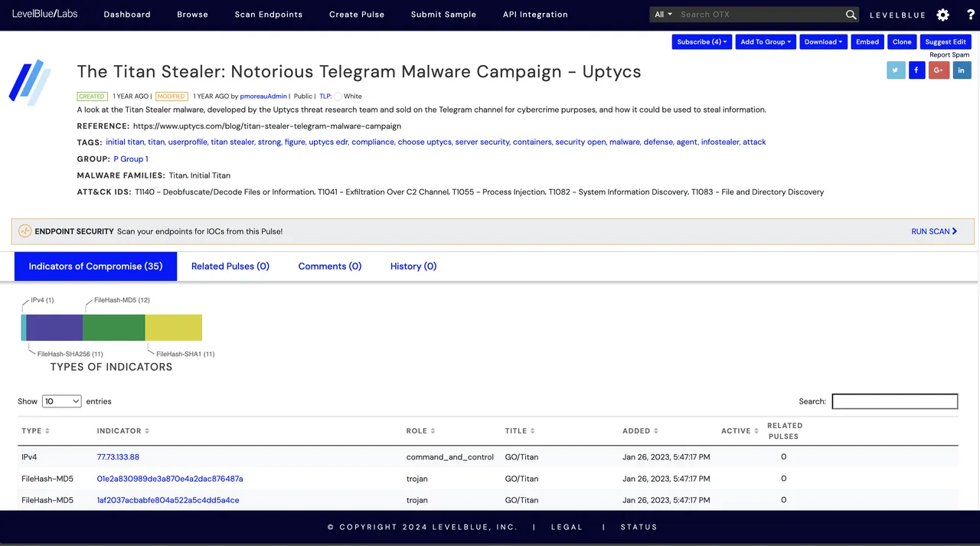
Task: Click the titan stealer tag
Action: pyautogui.click(x=233, y=142)
